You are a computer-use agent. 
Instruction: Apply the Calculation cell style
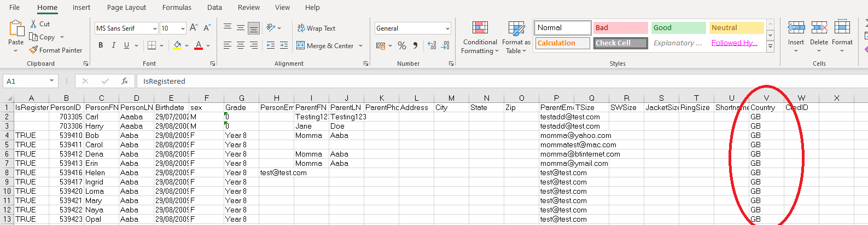click(x=563, y=43)
